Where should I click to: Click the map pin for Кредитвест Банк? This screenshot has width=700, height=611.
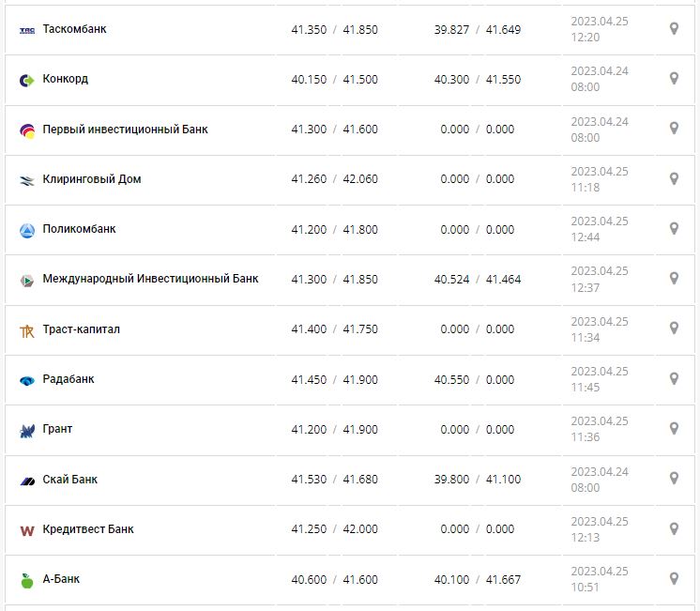pyautogui.click(x=674, y=528)
